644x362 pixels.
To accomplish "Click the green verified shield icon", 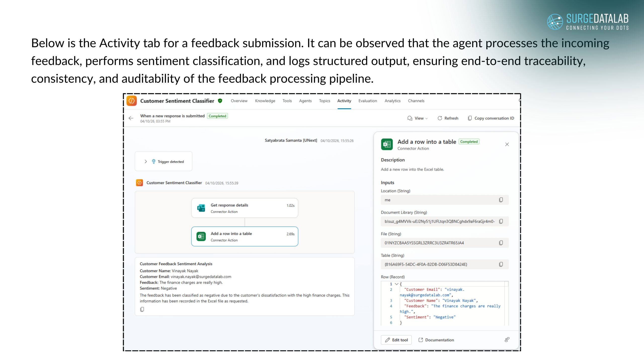I will (220, 101).
